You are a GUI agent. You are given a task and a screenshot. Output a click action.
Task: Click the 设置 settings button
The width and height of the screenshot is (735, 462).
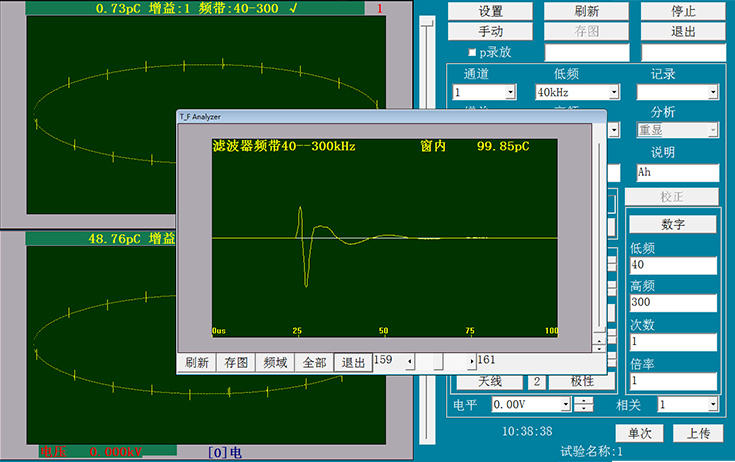491,11
